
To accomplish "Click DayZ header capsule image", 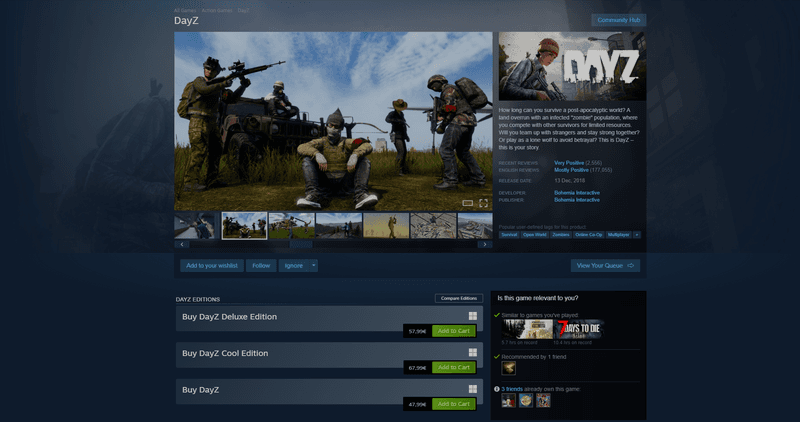I will (572, 66).
